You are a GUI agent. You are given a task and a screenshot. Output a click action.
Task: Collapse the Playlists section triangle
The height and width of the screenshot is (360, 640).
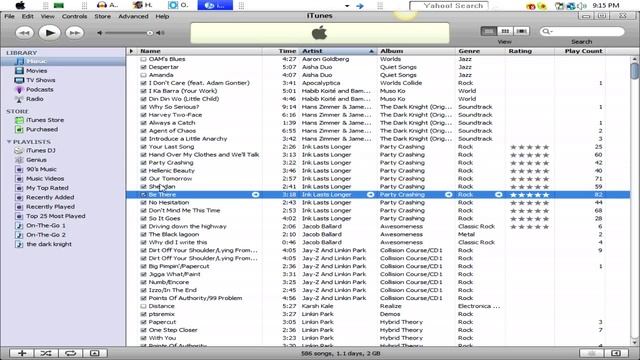click(x=9, y=142)
